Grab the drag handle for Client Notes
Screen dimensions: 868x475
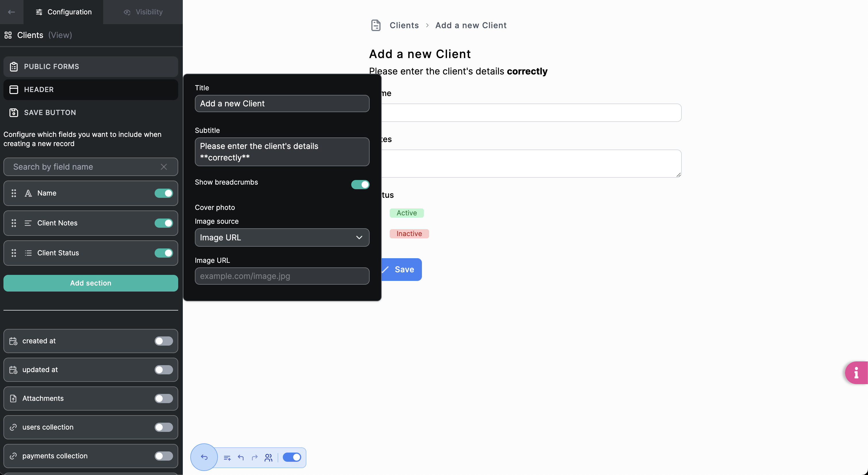pyautogui.click(x=14, y=223)
